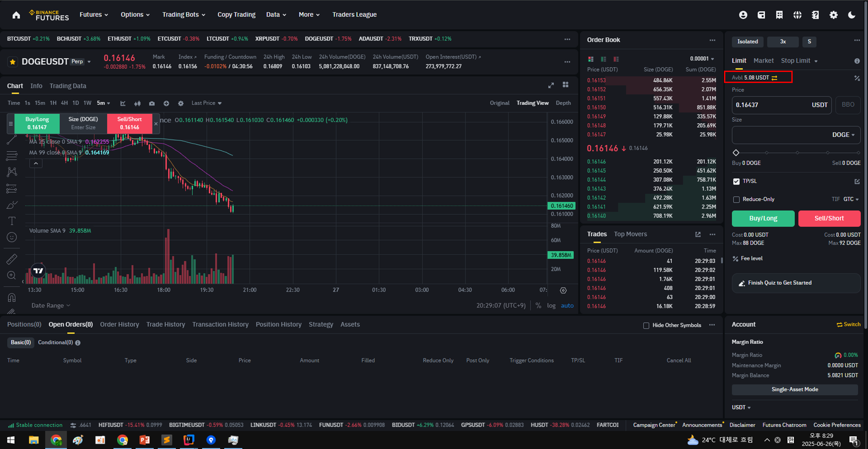Select the text drawing tool
Image resolution: width=868 pixels, height=449 pixels.
[x=12, y=221]
